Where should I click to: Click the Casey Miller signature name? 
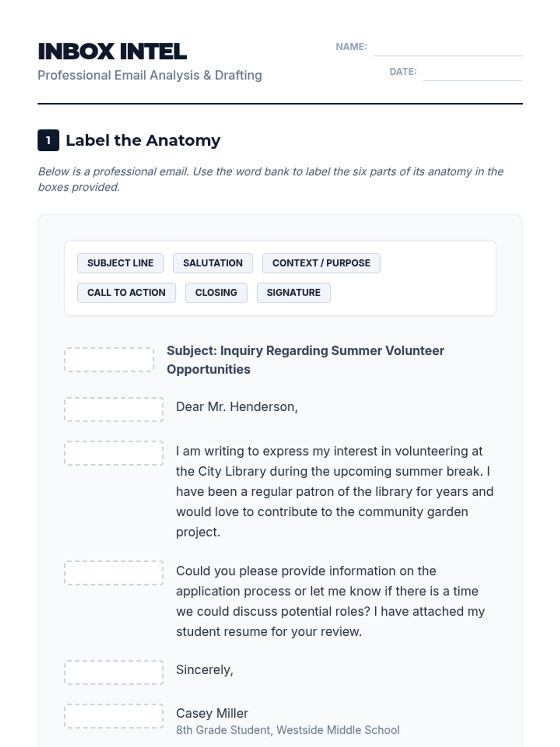pyautogui.click(x=212, y=713)
